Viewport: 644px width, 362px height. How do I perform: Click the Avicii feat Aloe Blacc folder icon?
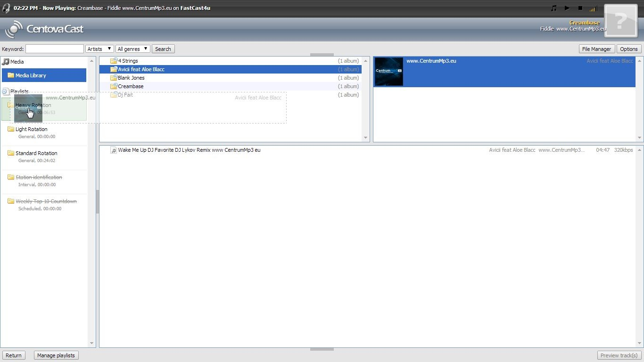pos(114,69)
